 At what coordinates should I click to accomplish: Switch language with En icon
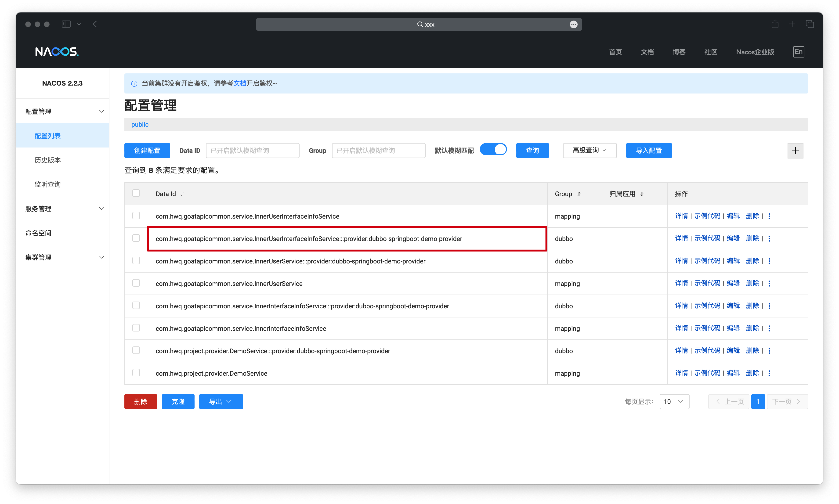799,52
